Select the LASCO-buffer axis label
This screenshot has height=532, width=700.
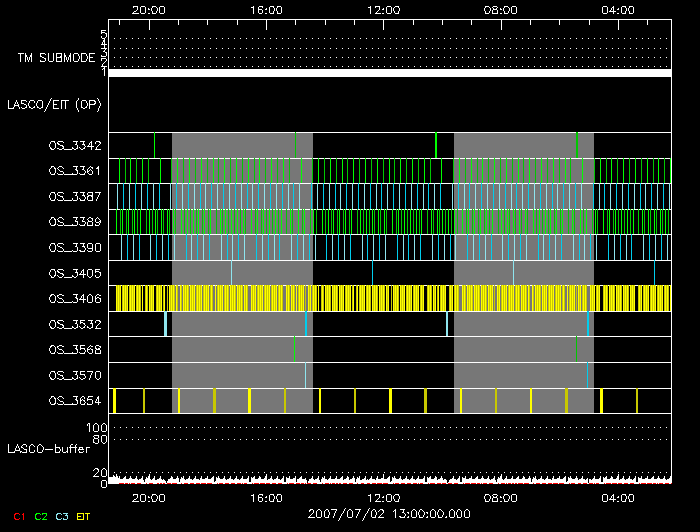pyautogui.click(x=49, y=452)
